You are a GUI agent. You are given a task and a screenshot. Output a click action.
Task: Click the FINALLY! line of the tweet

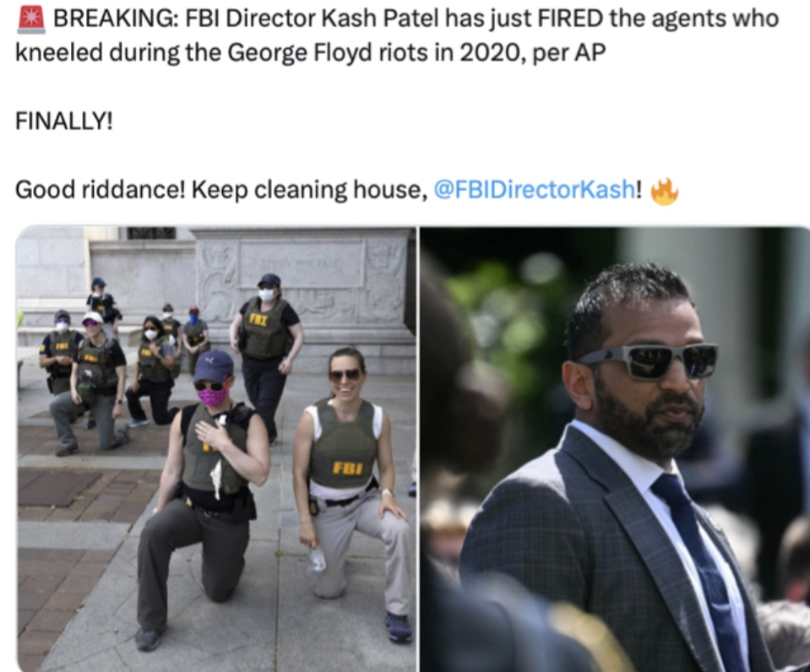coord(64,122)
